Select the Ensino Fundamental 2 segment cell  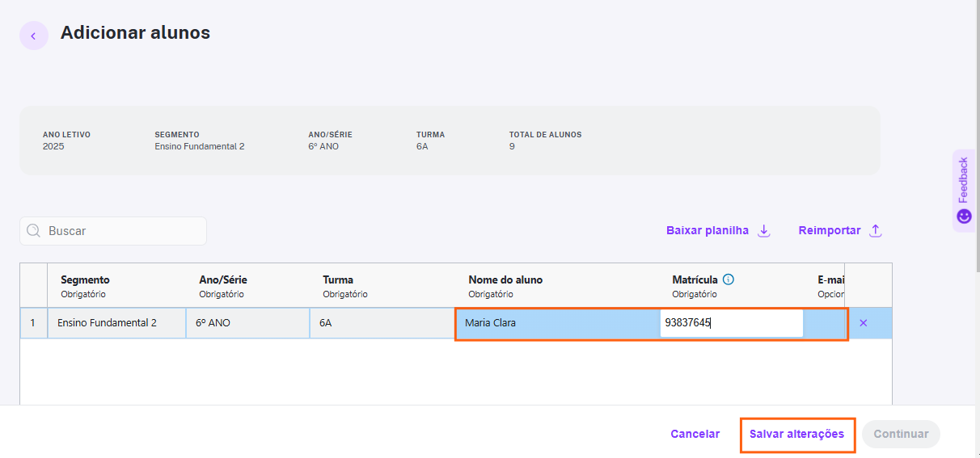tap(117, 323)
